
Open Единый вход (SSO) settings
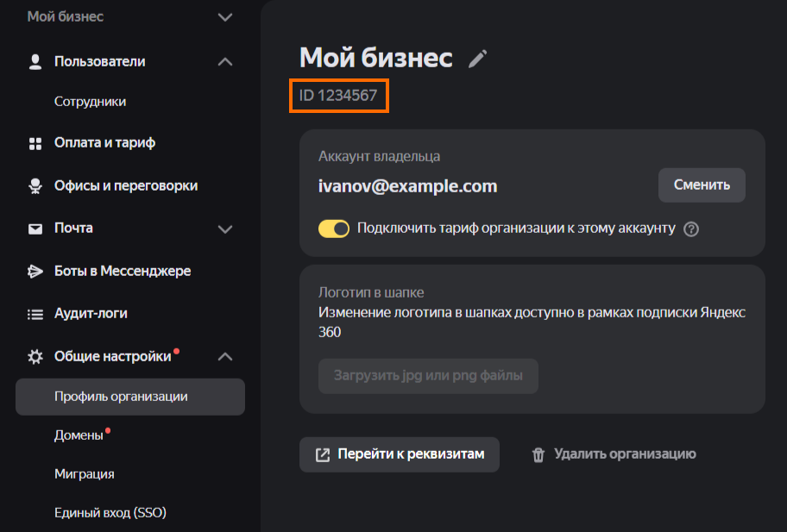tap(110, 512)
